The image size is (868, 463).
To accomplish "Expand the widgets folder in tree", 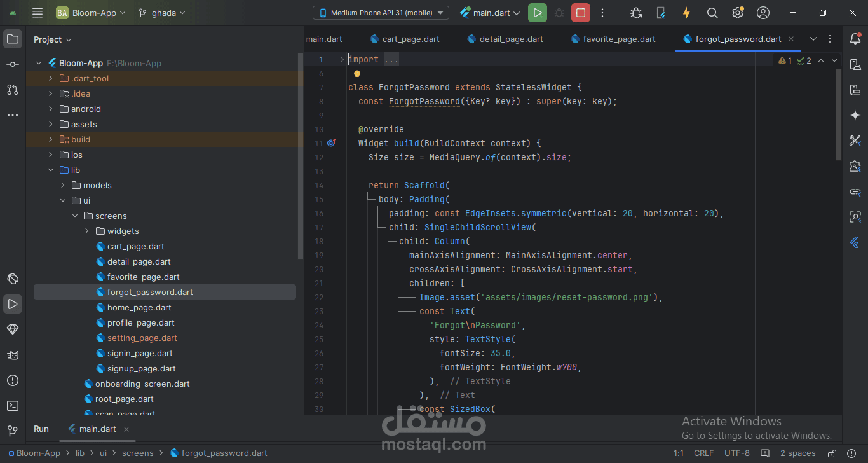I will point(87,231).
